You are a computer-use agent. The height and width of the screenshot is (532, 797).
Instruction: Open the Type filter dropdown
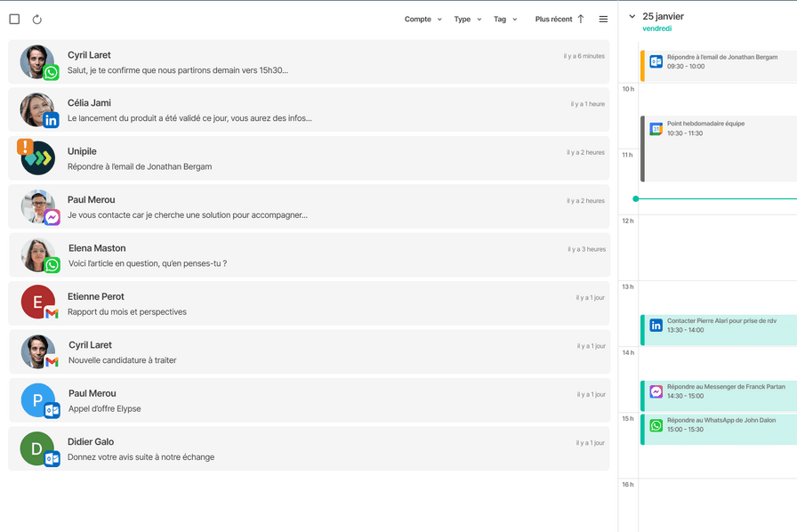tap(467, 19)
